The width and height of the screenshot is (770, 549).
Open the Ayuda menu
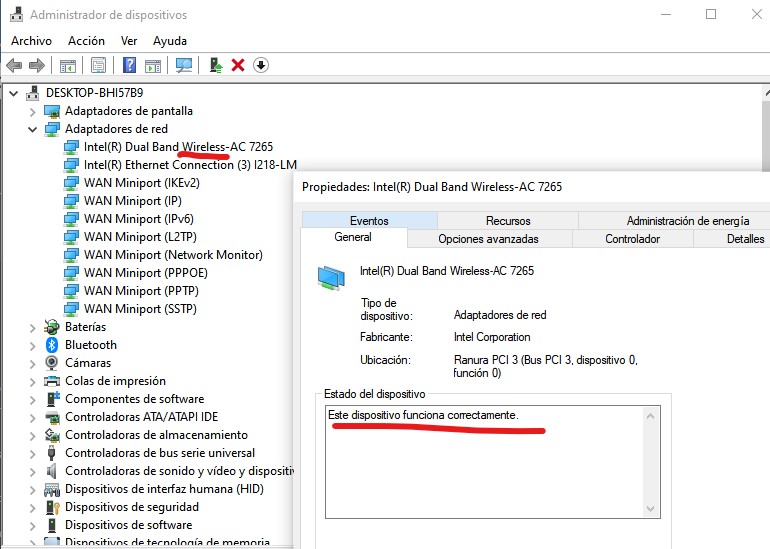(170, 41)
